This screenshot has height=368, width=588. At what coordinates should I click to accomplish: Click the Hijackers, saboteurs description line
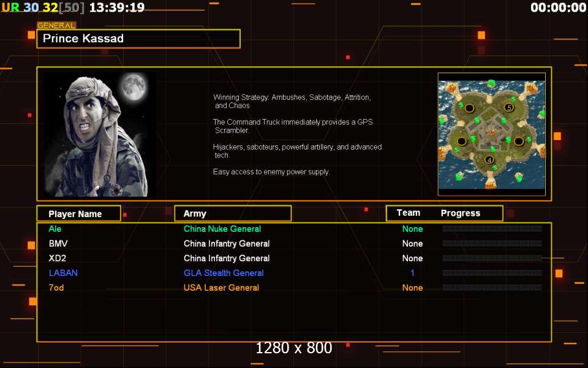298,151
